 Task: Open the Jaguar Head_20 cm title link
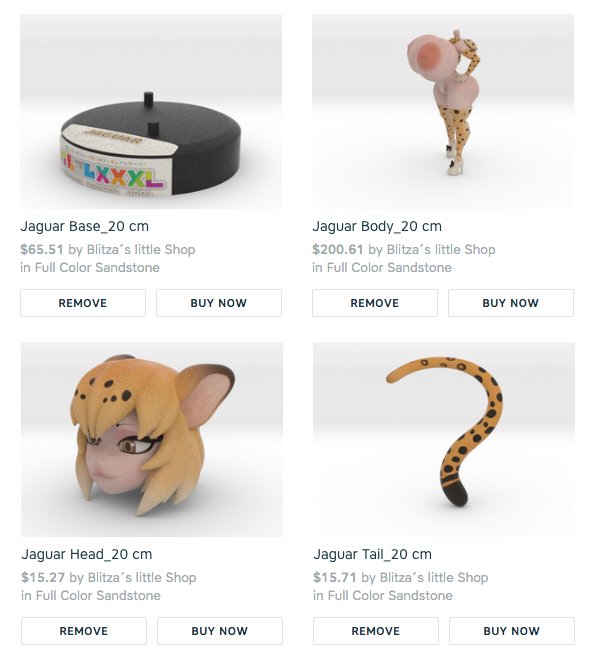point(87,554)
